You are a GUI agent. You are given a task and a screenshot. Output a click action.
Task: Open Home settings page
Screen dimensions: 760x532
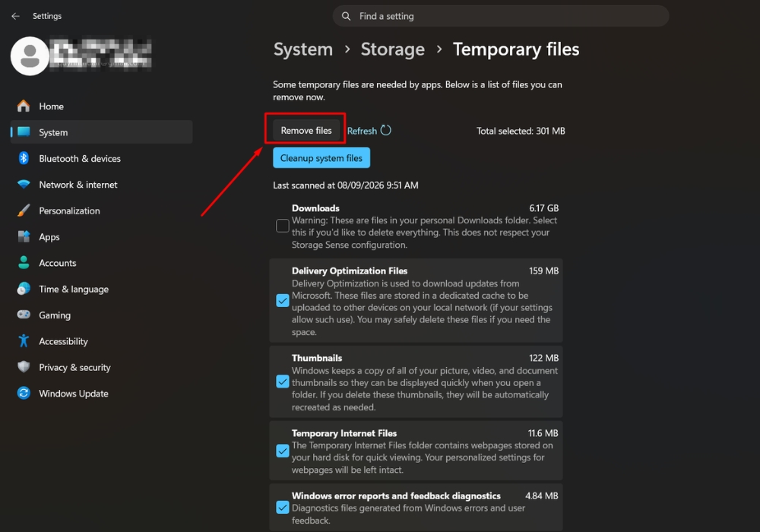pos(101,106)
